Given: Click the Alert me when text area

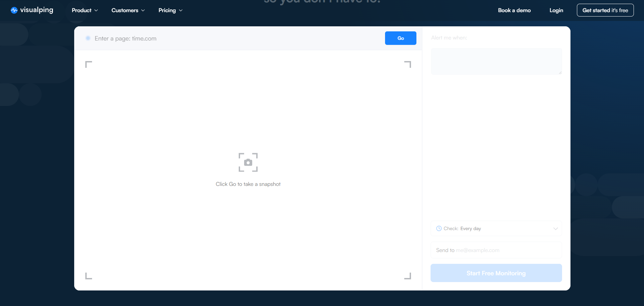Looking at the screenshot, I should [496, 61].
